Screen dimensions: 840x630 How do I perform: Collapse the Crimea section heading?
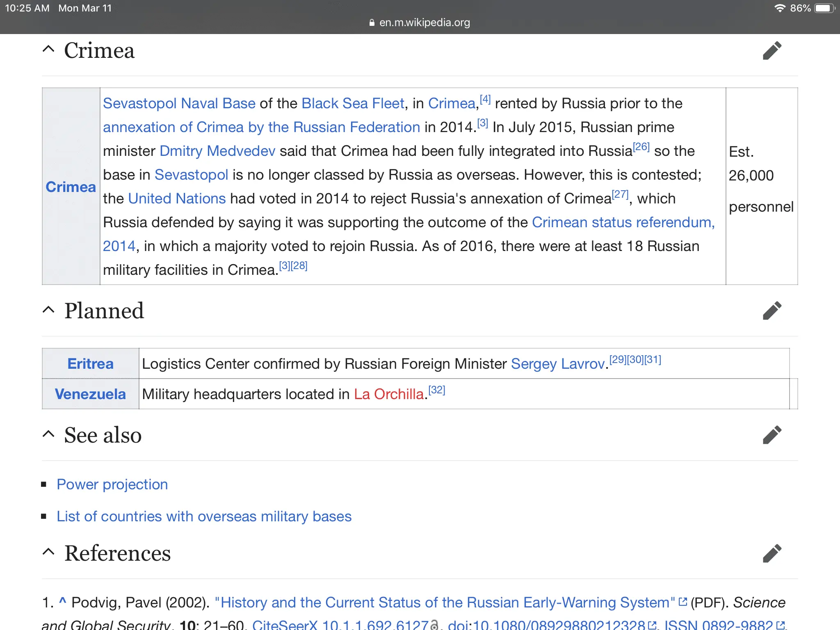click(x=48, y=49)
